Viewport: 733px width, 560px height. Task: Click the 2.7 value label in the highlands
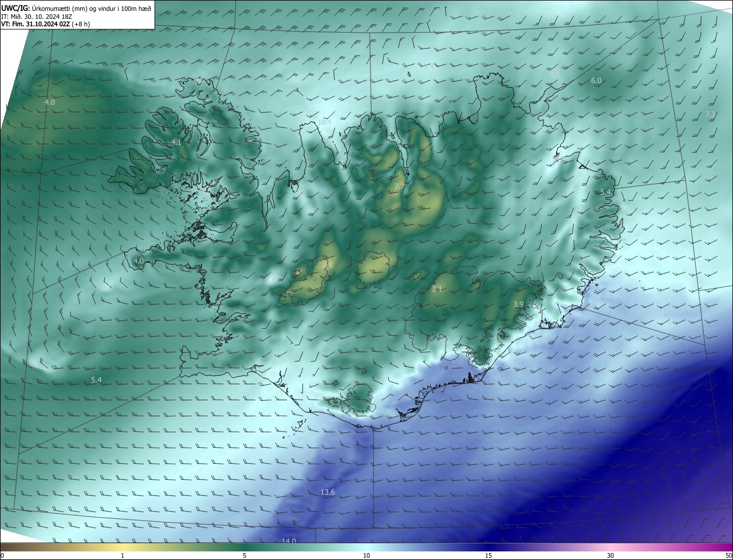click(399, 187)
